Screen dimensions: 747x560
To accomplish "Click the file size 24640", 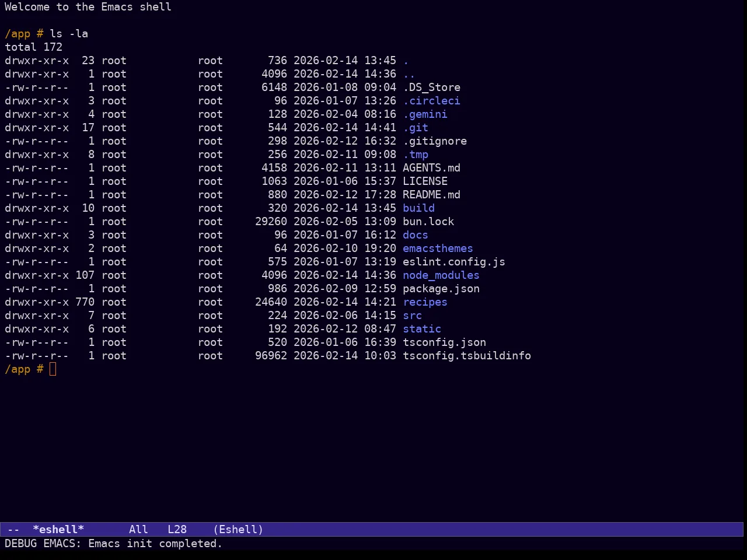I will point(271,302).
